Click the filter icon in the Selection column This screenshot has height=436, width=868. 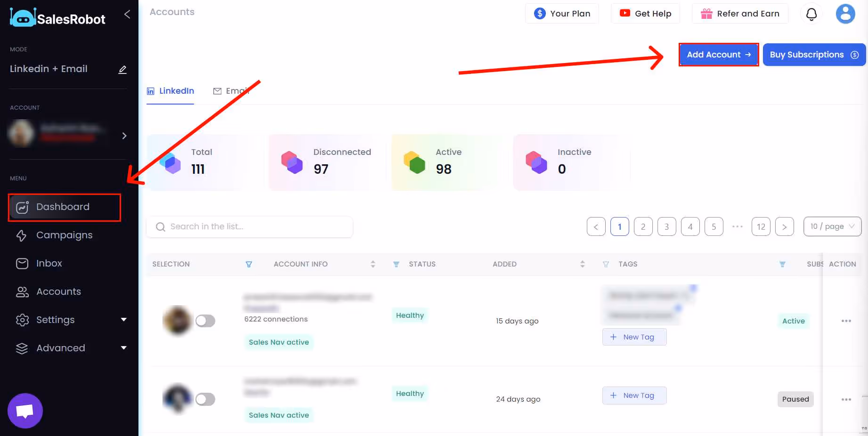click(249, 264)
